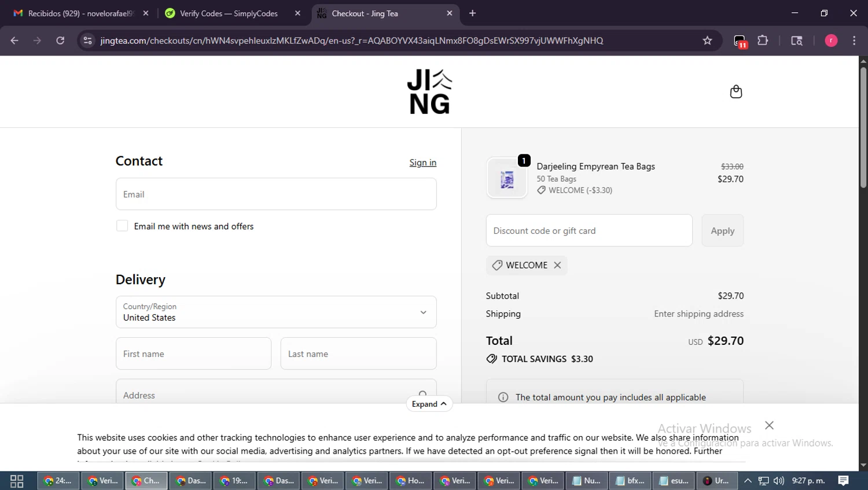868x490 pixels.
Task: Close the cookie consent banner
Action: pyautogui.click(x=769, y=425)
